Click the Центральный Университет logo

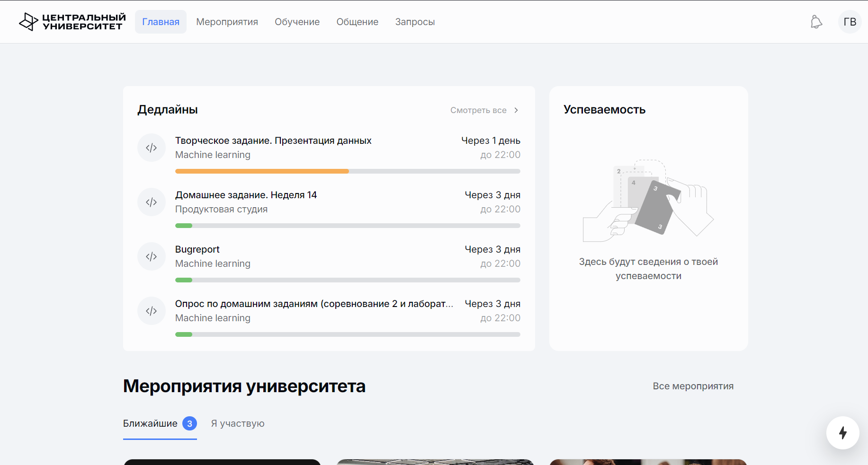click(72, 21)
